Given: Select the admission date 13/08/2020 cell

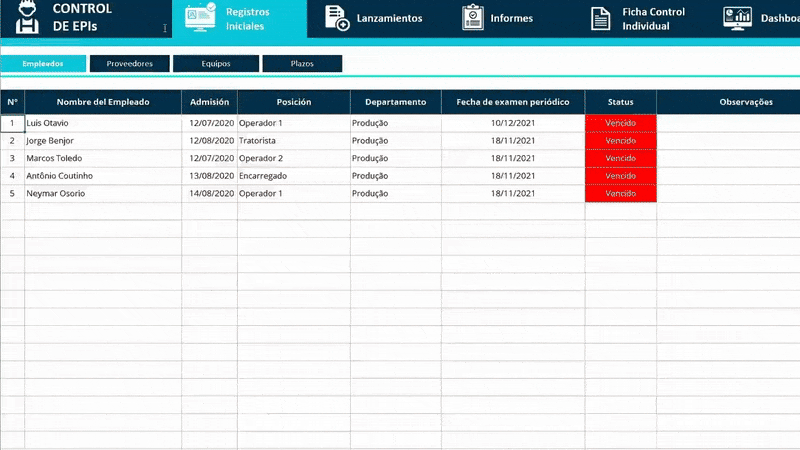Looking at the screenshot, I should pos(209,176).
